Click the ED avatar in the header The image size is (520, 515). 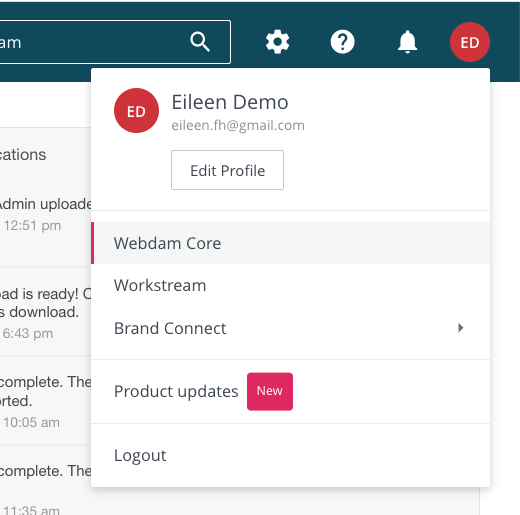coord(470,42)
